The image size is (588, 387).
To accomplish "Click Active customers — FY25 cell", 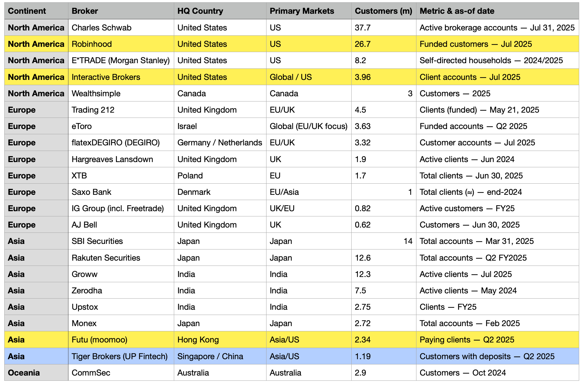I will point(498,208).
